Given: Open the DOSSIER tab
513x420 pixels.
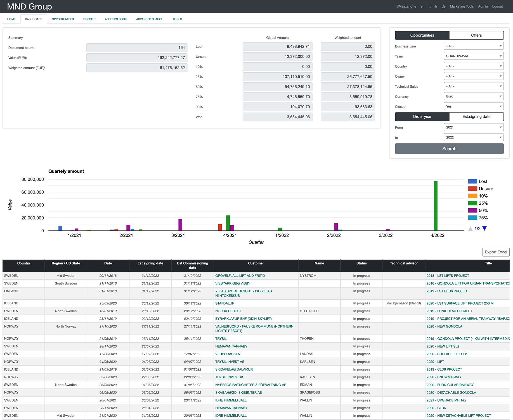Looking at the screenshot, I should click(89, 19).
